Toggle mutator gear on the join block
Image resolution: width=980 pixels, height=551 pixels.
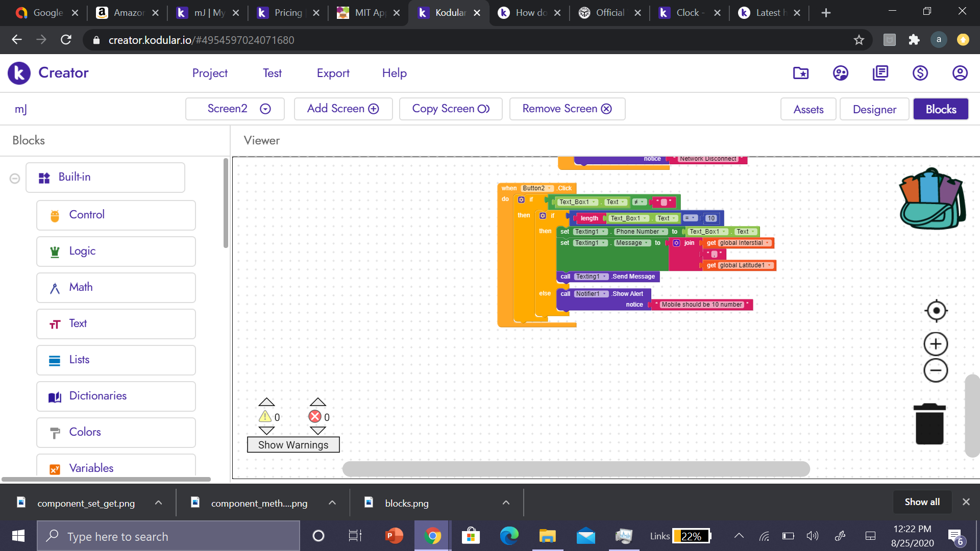pos(676,243)
